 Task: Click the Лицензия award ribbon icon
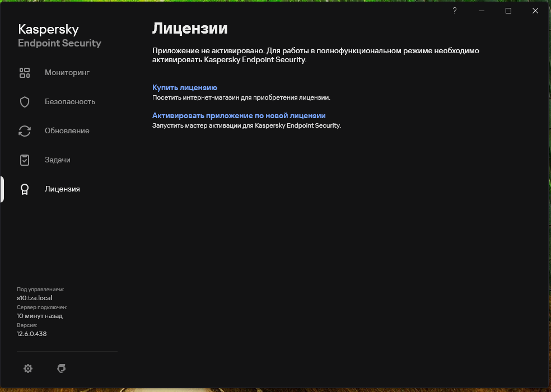(x=25, y=189)
